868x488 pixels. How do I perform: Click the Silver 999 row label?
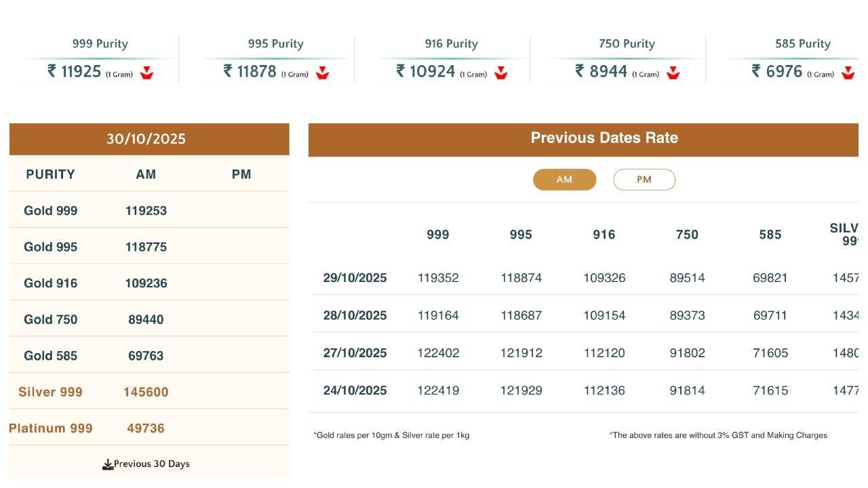tap(51, 392)
